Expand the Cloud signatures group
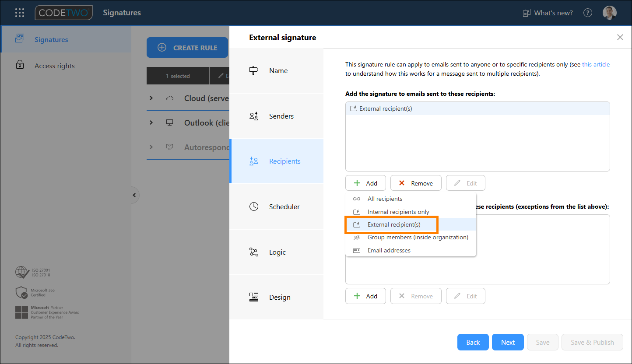The height and width of the screenshot is (364, 632). pos(151,98)
